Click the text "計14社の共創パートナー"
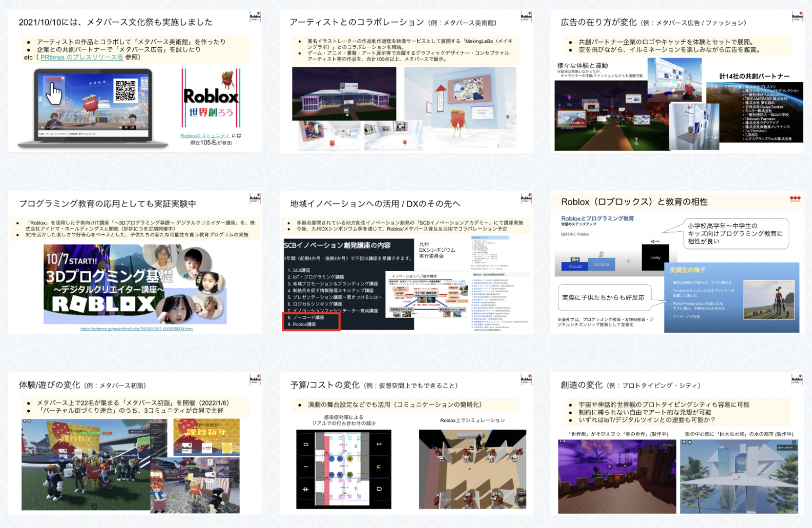Image resolution: width=812 pixels, height=528 pixels. point(754,76)
